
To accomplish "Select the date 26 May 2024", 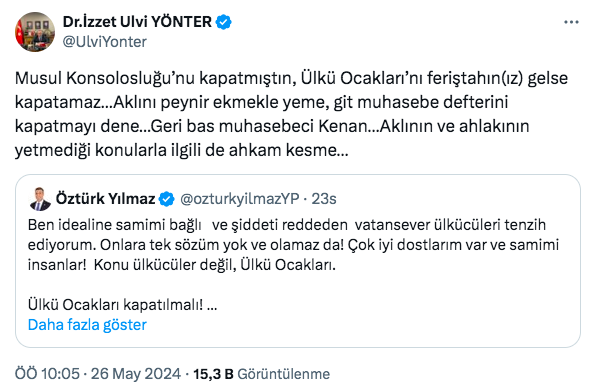I will [x=136, y=374].
